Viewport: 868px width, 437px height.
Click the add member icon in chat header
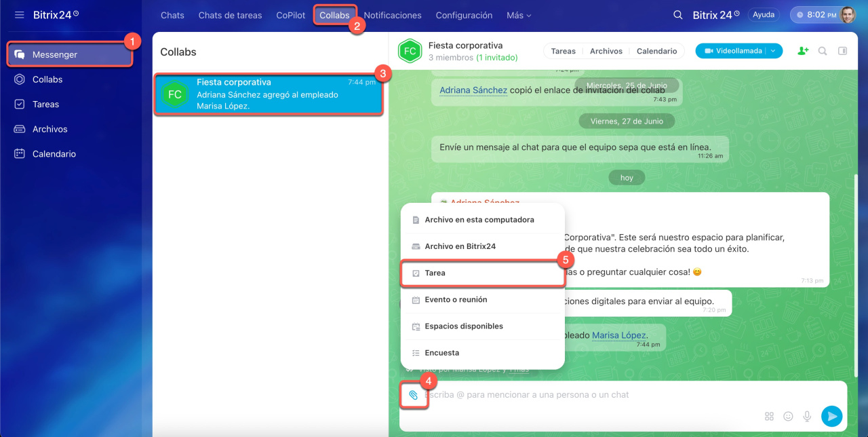[x=803, y=51]
